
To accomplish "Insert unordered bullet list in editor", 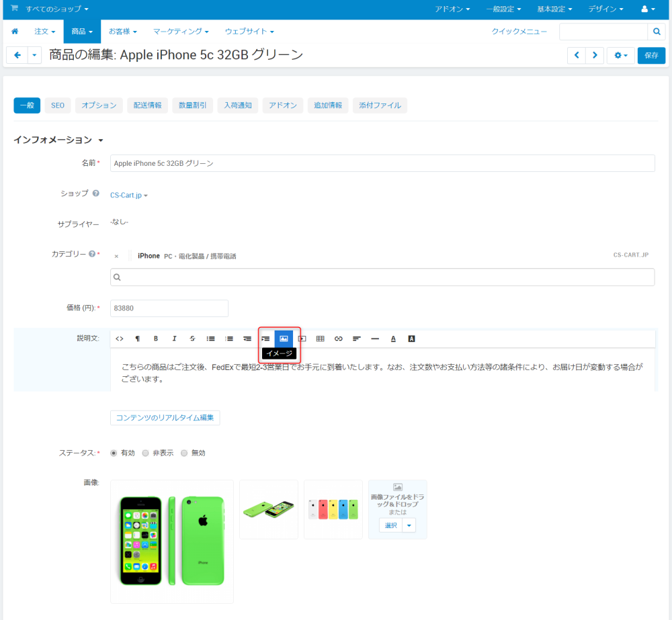I will [210, 339].
